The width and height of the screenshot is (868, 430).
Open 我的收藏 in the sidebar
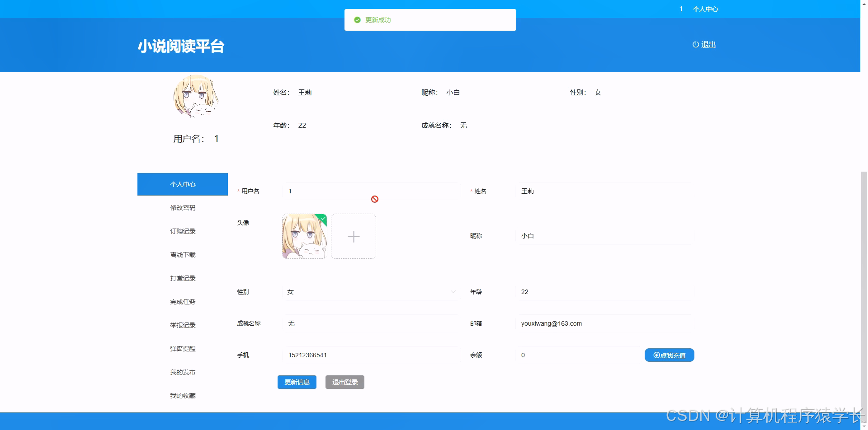click(x=183, y=396)
